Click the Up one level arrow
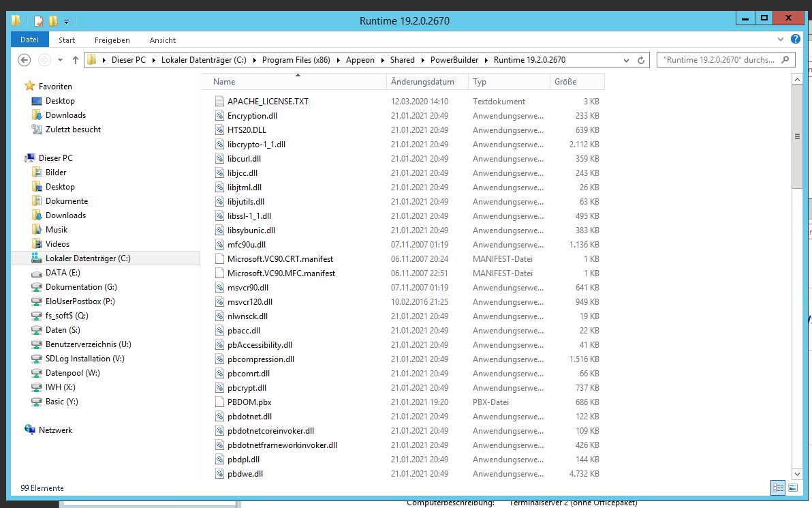The width and height of the screenshot is (812, 508). 76,60
